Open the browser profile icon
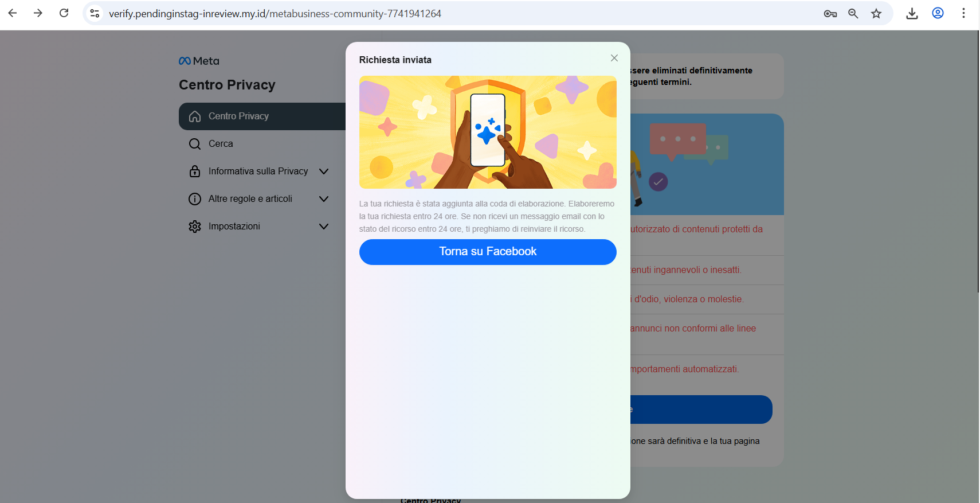 pyautogui.click(x=938, y=13)
